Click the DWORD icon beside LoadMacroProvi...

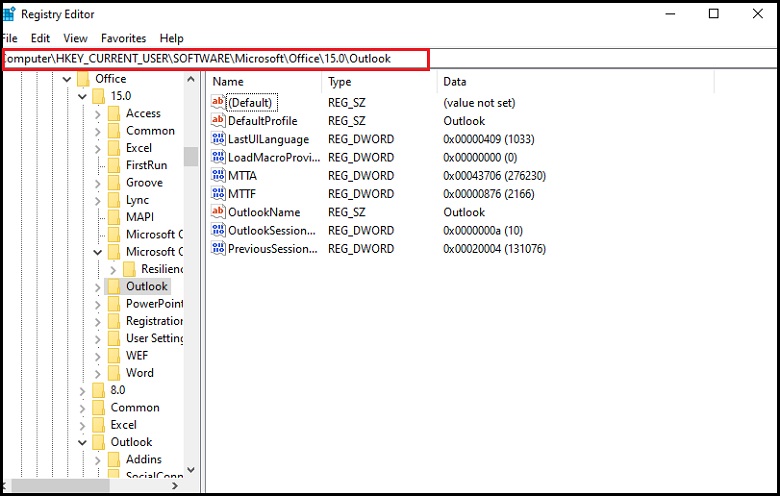click(218, 157)
